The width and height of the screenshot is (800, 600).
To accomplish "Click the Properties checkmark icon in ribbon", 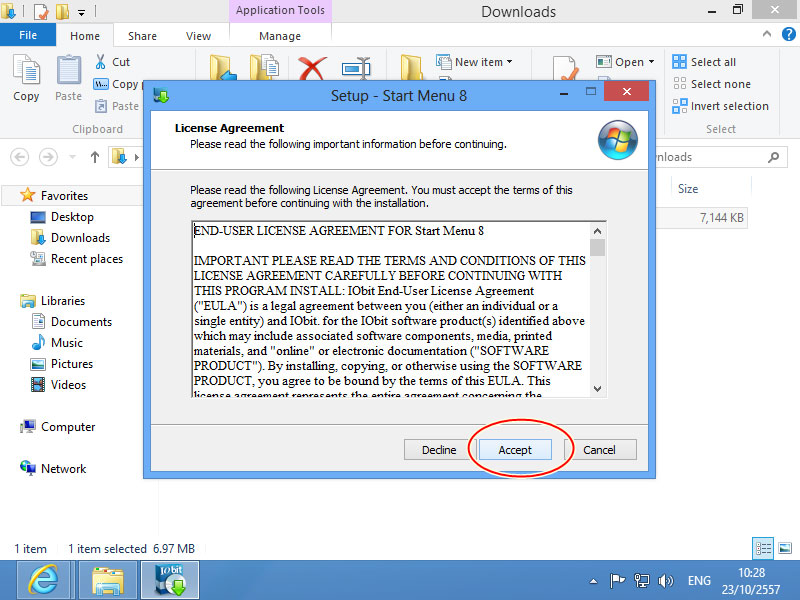I will tap(565, 68).
